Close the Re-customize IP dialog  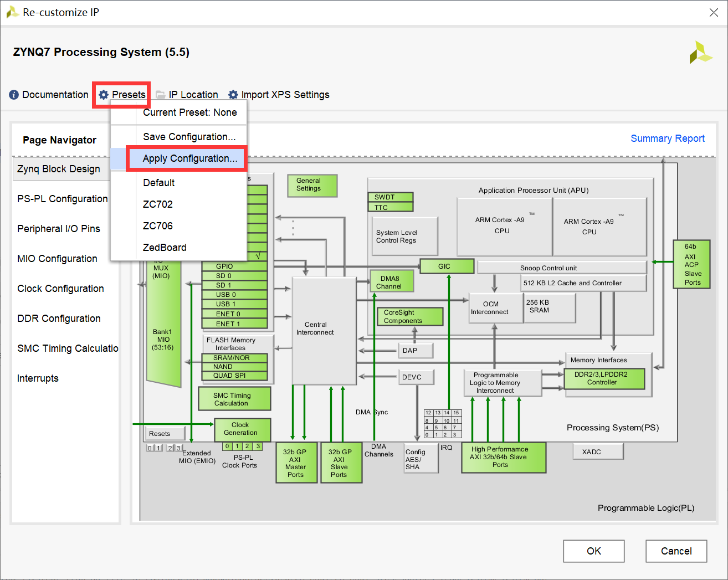[714, 12]
